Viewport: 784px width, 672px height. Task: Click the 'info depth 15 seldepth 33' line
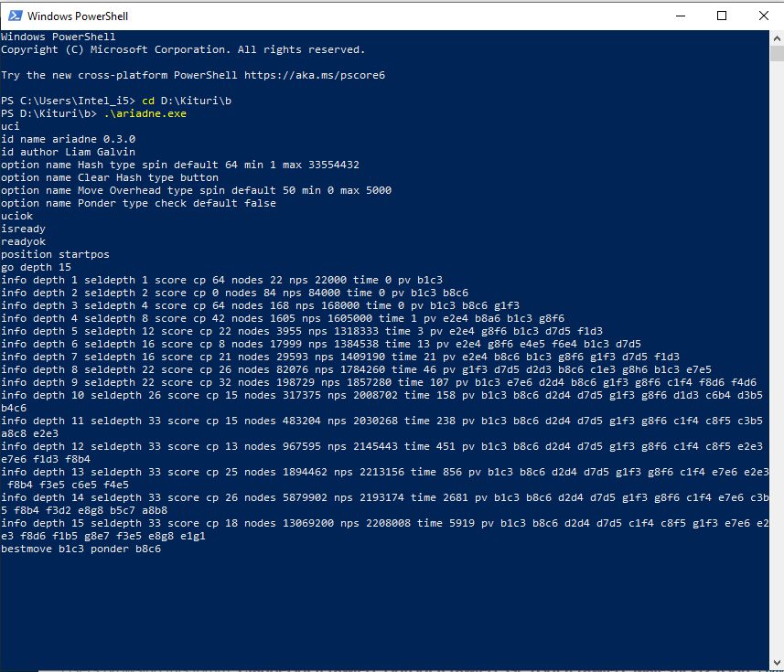(384, 529)
